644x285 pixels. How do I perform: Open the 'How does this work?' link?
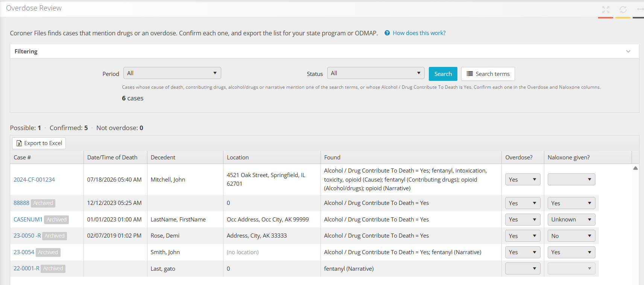point(419,33)
